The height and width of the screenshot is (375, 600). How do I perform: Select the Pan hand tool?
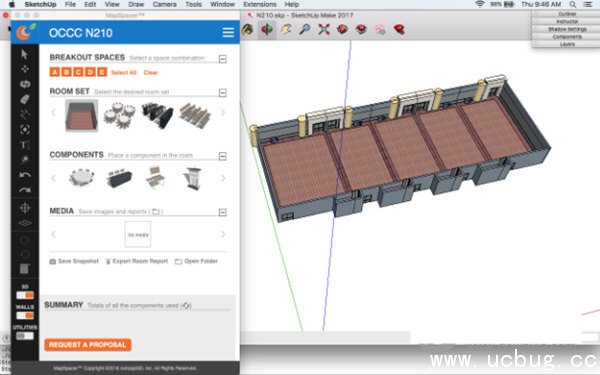click(286, 29)
